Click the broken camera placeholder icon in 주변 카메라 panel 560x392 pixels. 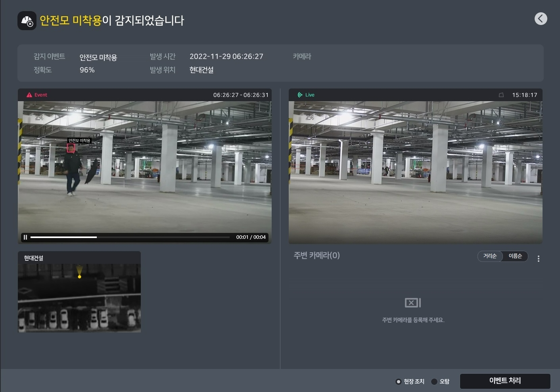pos(413,302)
